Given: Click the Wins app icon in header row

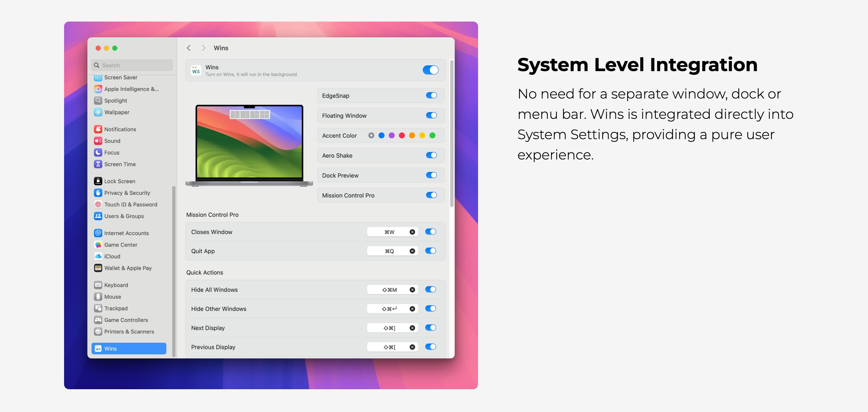Looking at the screenshot, I should point(196,70).
